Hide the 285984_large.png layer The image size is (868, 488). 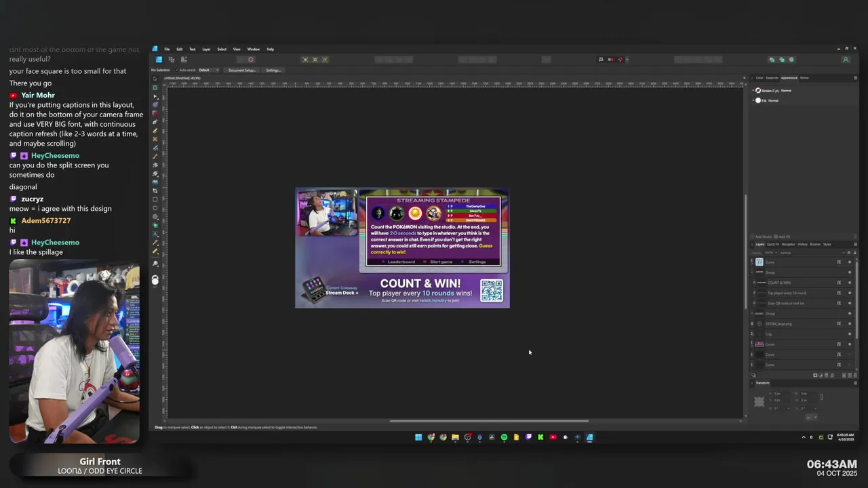pos(850,324)
